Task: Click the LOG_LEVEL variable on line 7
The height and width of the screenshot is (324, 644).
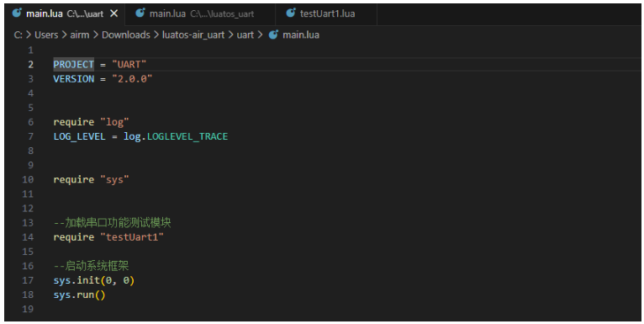Action: [79, 136]
